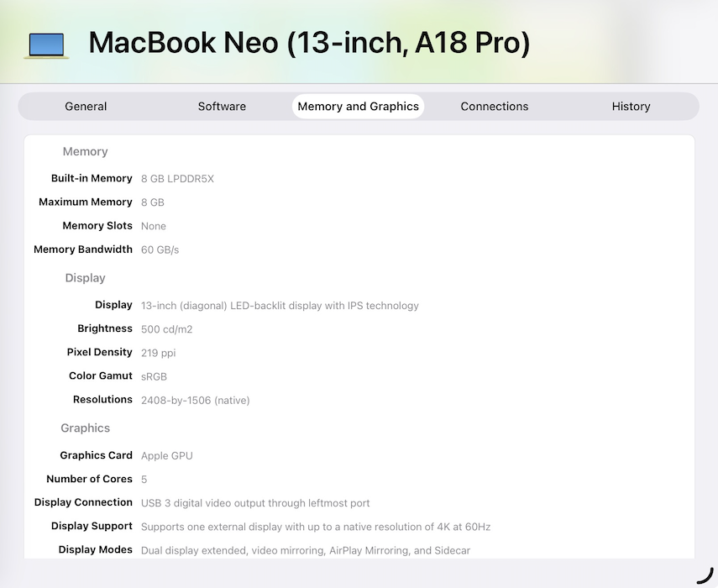The image size is (718, 588).
Task: Click the 2408-by-1506 (native) resolution
Action: (196, 400)
